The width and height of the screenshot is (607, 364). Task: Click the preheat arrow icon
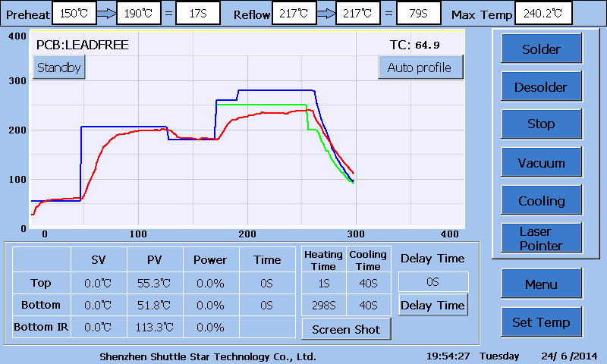(106, 14)
